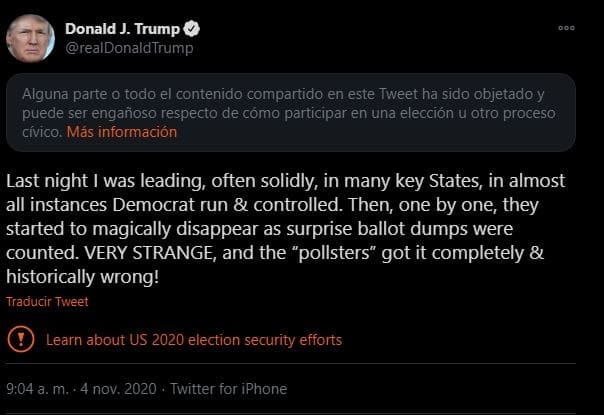The image size is (604, 415).
Task: Click the disputed content warning banner
Action: pyautogui.click(x=290, y=109)
